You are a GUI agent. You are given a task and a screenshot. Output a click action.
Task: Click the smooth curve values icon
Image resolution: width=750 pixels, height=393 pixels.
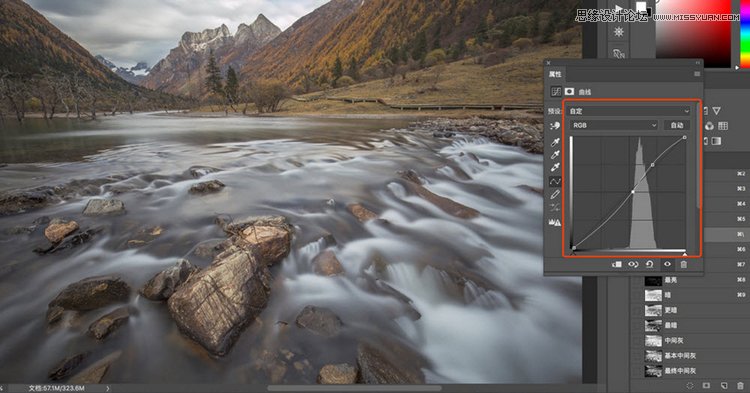pyautogui.click(x=555, y=207)
